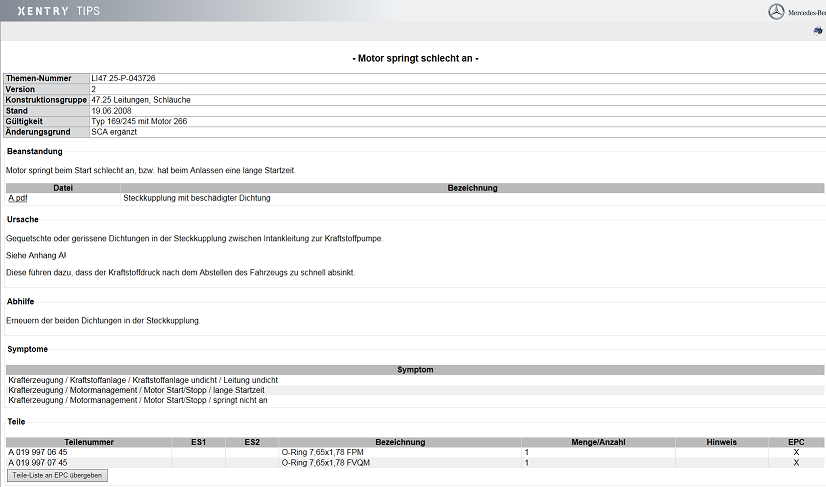Click the EPC column header
The image size is (826, 487).
coord(796,442)
